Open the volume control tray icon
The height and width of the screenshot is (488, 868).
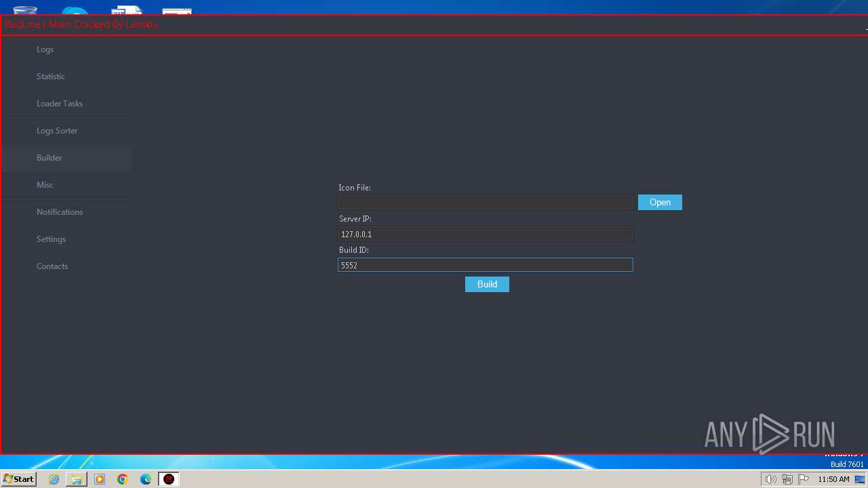770,479
